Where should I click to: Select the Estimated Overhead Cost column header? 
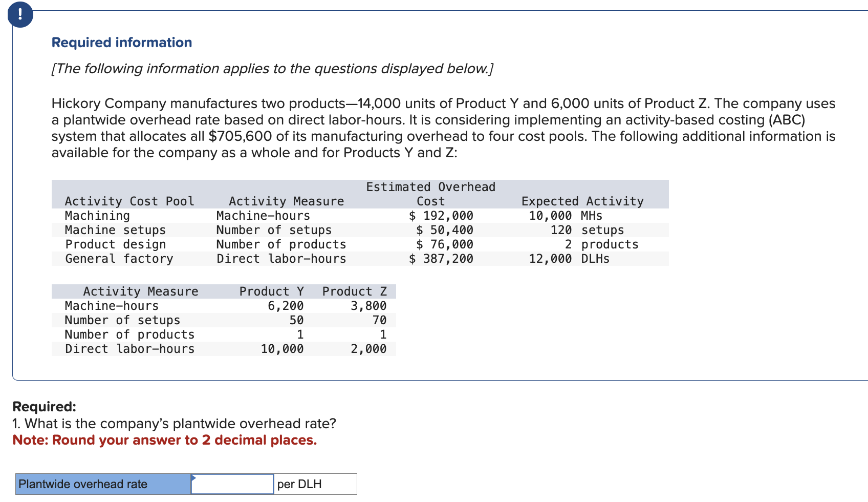(430, 194)
